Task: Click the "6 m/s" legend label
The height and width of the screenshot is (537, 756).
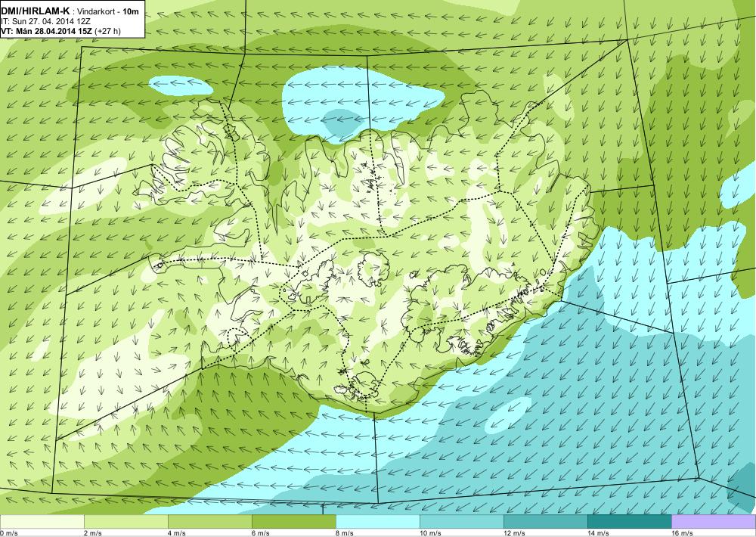Action: [x=261, y=533]
